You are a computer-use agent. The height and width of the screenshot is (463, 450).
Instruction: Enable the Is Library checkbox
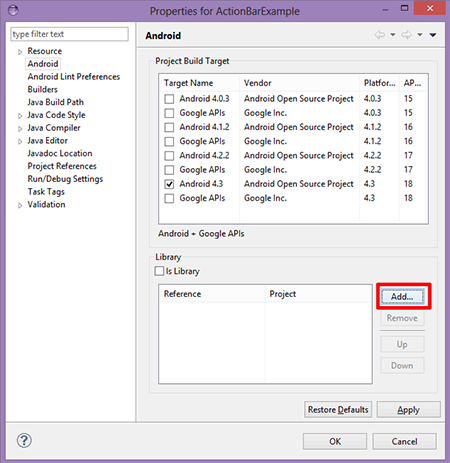(x=159, y=271)
